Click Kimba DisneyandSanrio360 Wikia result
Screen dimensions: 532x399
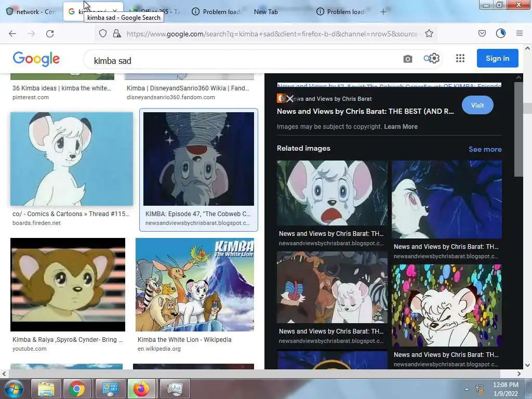click(188, 88)
